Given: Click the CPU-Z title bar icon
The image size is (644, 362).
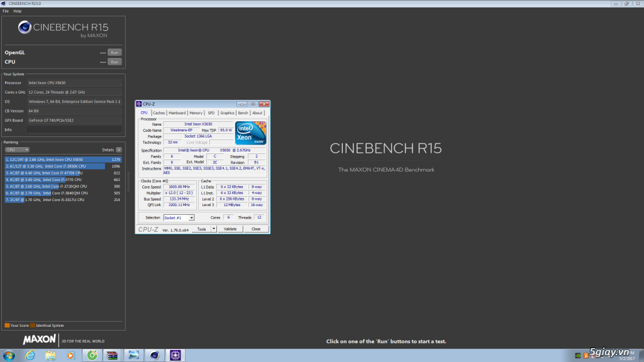Looking at the screenshot, I should pyautogui.click(x=139, y=104).
